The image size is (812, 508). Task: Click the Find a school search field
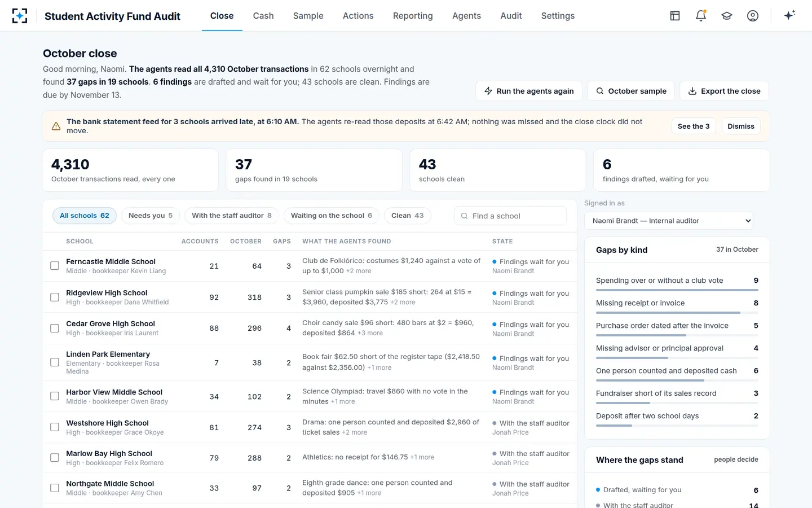[510, 216]
